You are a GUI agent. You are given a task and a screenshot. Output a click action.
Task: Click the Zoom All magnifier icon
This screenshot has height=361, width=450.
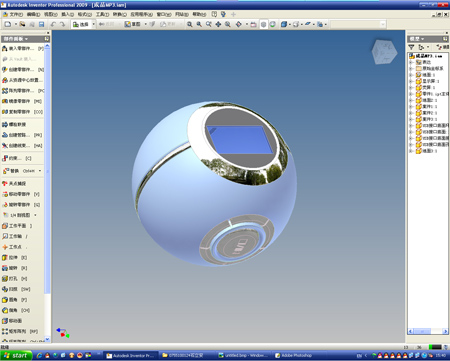pos(190,24)
